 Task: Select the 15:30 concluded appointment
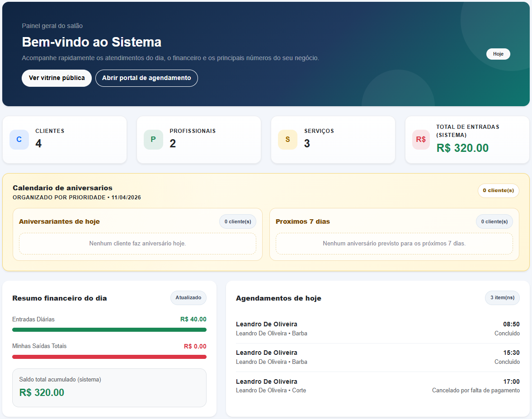[x=377, y=357]
